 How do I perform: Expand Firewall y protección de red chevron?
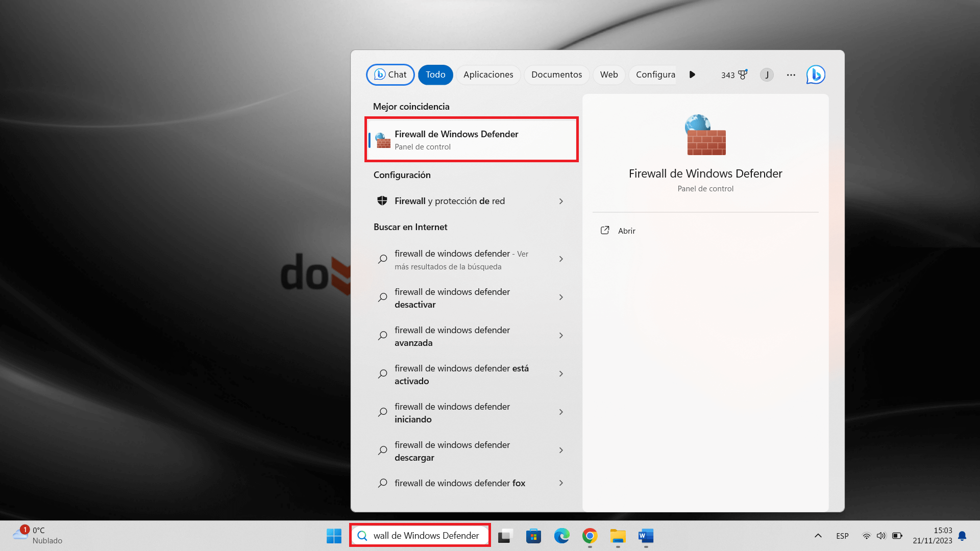[x=561, y=201]
